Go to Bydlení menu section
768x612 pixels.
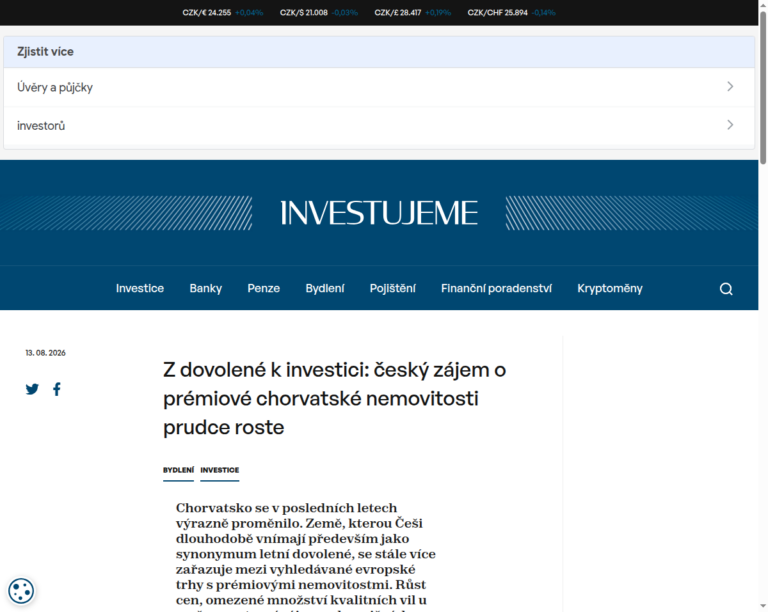click(x=325, y=288)
